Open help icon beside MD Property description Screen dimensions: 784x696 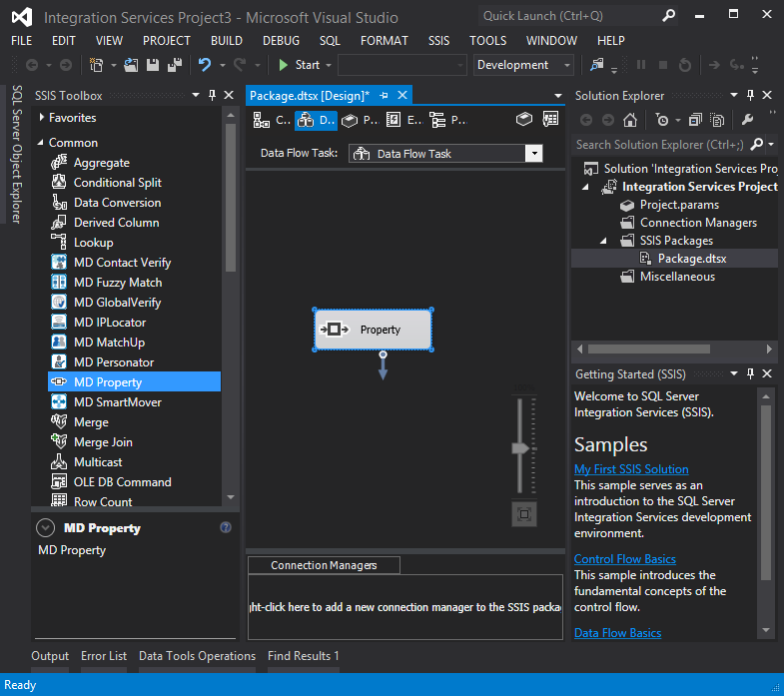point(226,528)
